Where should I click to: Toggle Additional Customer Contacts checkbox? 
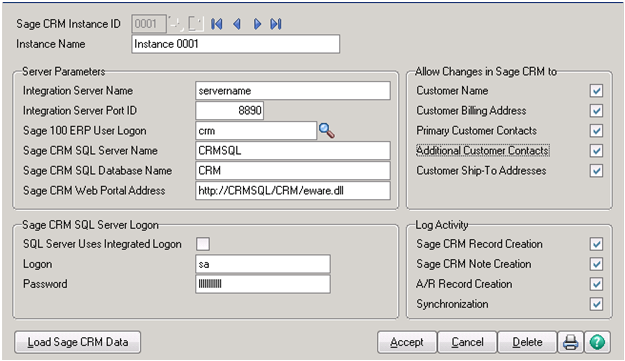pyautogui.click(x=596, y=151)
